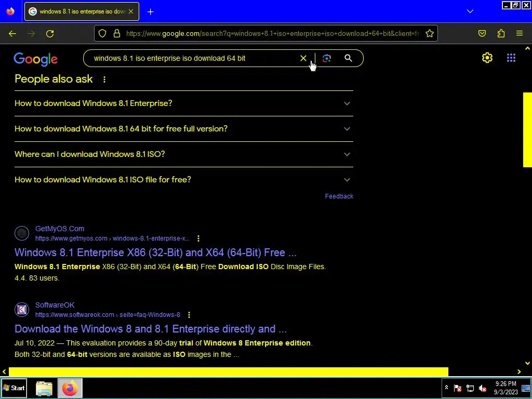Expand 'How to download Windows 8.1 64 bit for free full version?'

click(184, 129)
